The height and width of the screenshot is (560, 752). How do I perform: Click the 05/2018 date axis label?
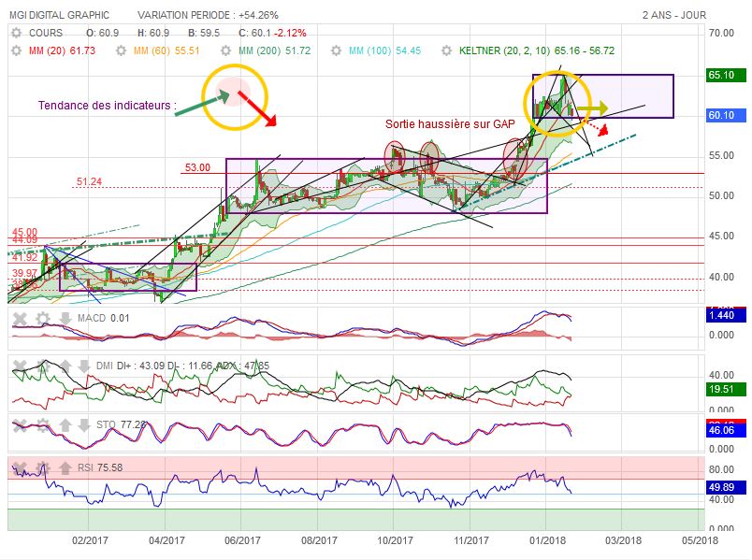701,540
